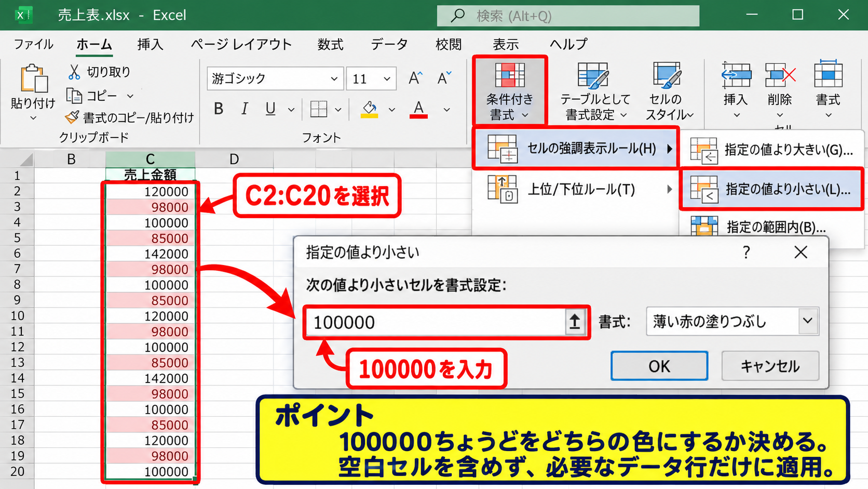Expand the fill color dropdown arrow

[392, 110]
